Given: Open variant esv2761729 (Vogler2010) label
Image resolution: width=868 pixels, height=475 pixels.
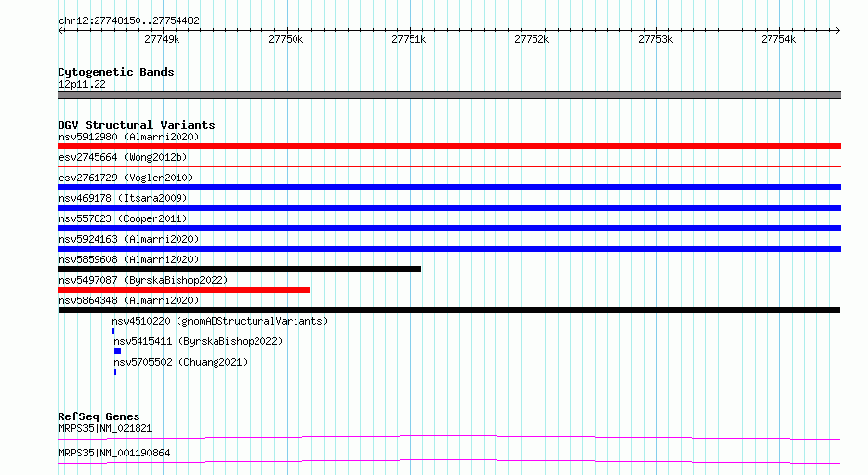Looking at the screenshot, I should [126, 178].
